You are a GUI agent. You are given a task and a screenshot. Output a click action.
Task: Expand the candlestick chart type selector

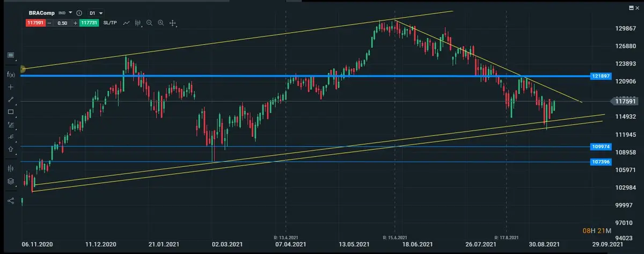pyautogui.click(x=138, y=23)
